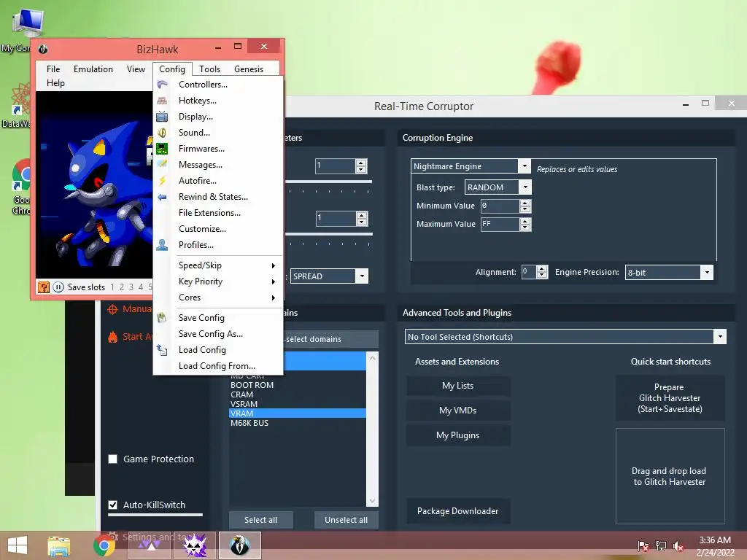
Task: Click the Select all domains button
Action: pos(260,520)
